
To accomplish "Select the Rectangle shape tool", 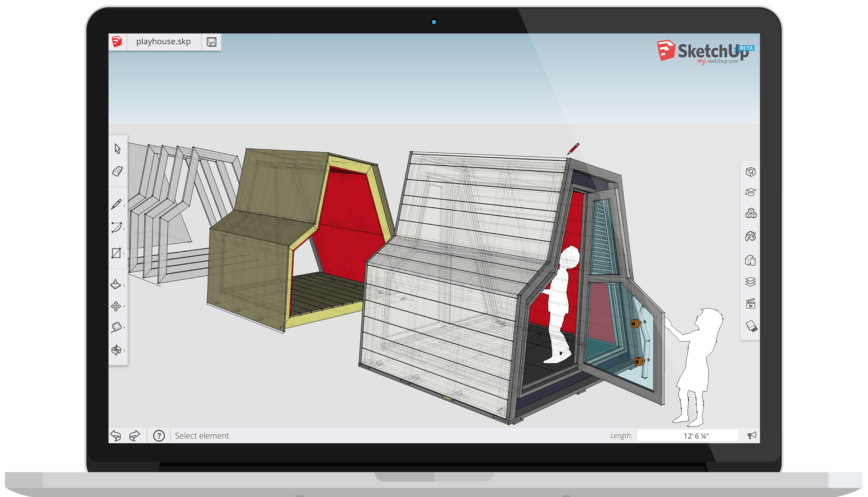I will pyautogui.click(x=116, y=253).
